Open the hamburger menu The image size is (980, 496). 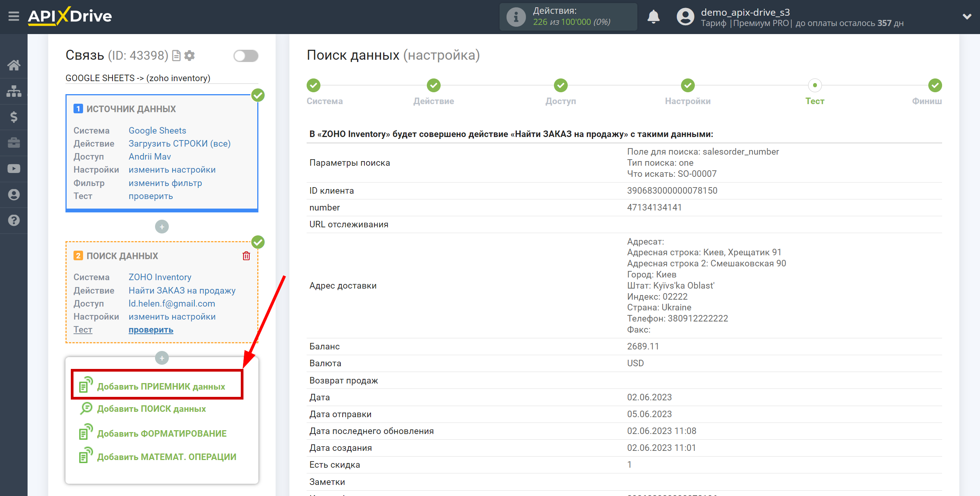click(x=14, y=16)
